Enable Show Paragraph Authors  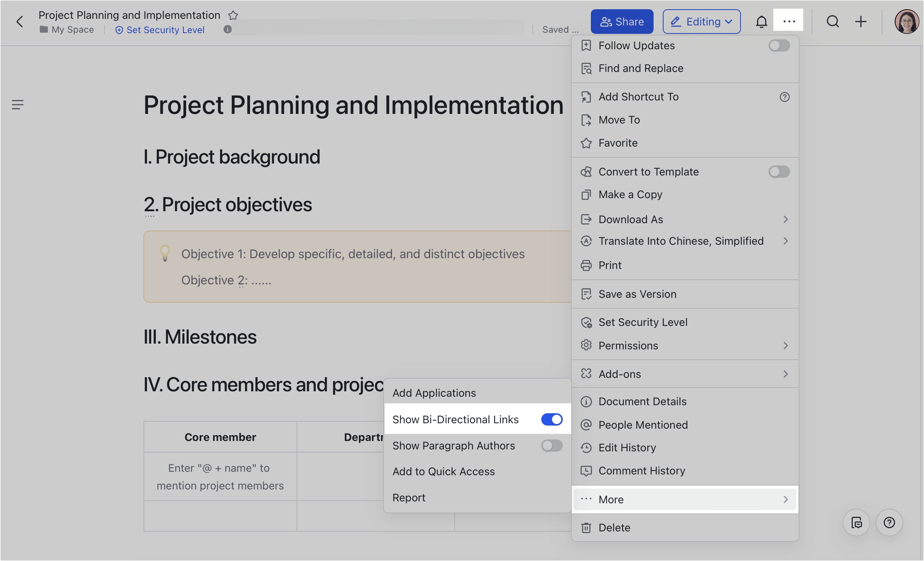point(552,446)
